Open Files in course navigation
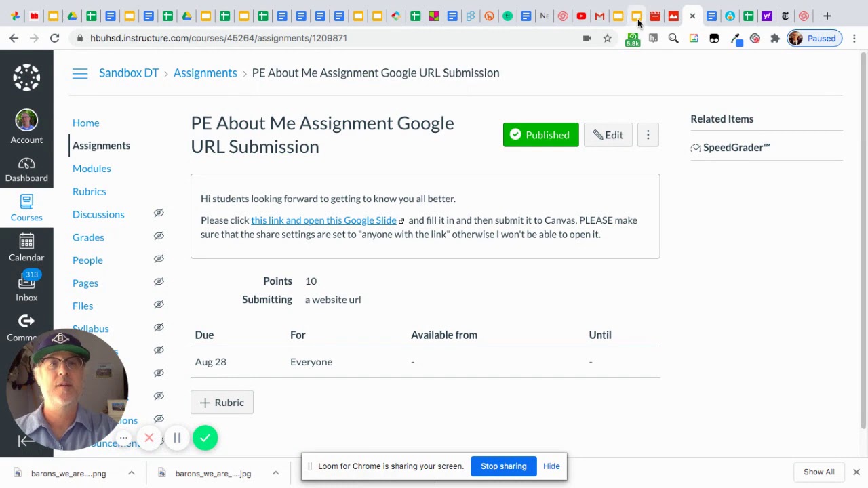This screenshot has height=488, width=868. 83,306
